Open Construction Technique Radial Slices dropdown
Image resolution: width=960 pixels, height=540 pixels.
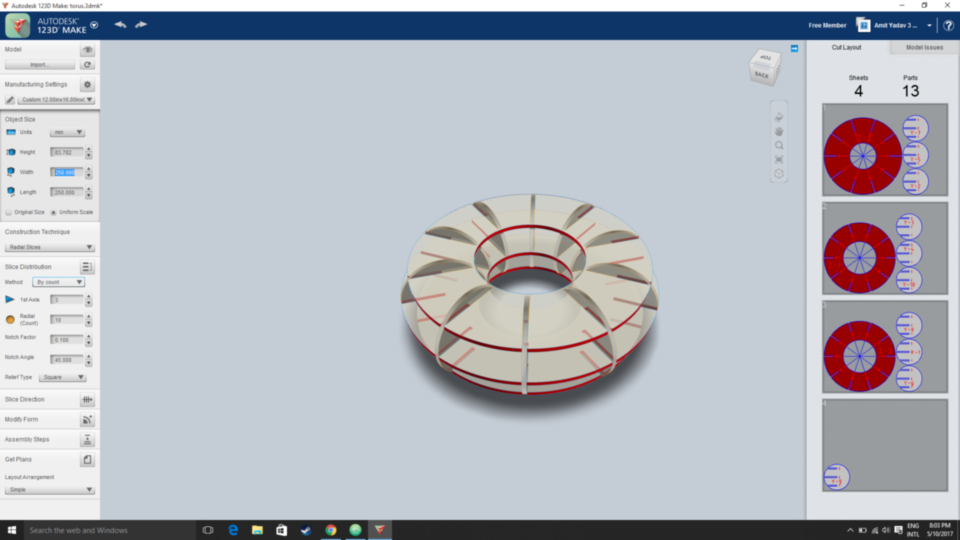pos(50,247)
